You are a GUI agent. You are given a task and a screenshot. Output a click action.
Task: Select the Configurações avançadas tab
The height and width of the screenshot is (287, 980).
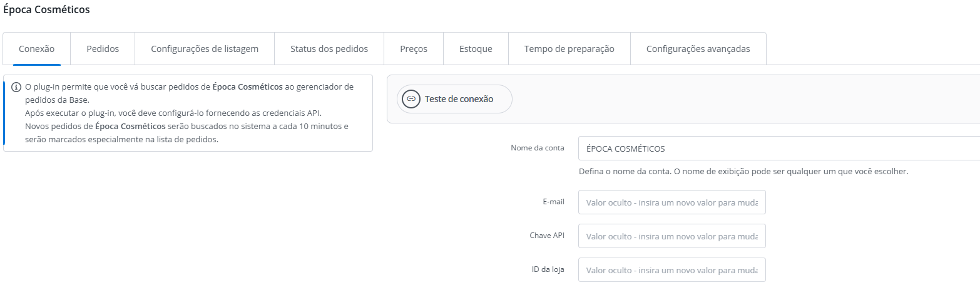click(698, 49)
